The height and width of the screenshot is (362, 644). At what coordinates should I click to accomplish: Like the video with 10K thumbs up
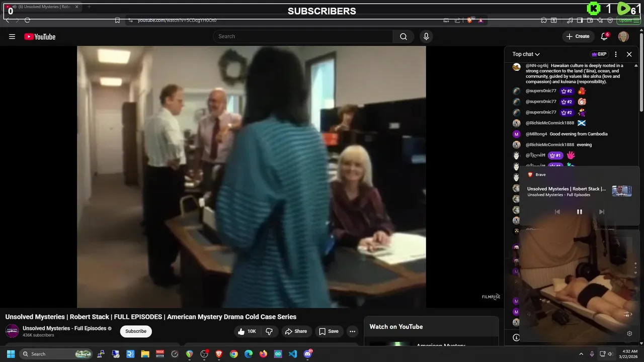[247, 331]
